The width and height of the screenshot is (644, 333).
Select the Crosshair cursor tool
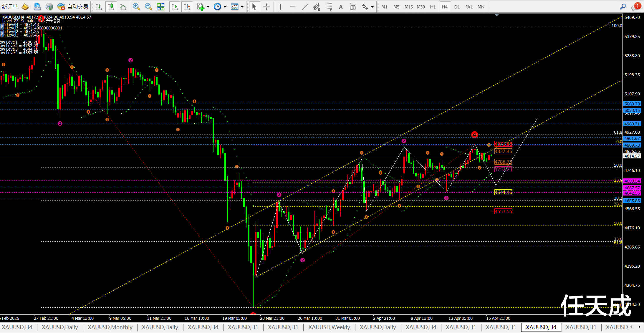pyautogui.click(x=266, y=7)
